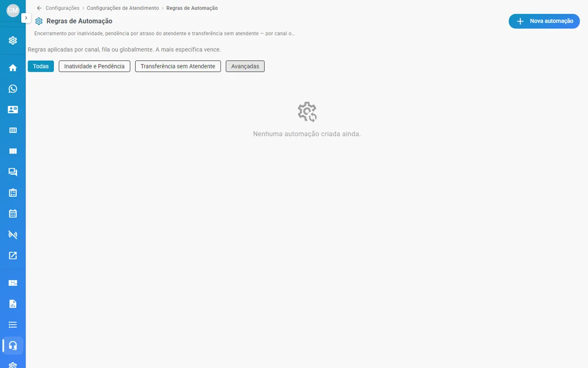This screenshot has height=368, width=588.
Task: Filter by Transferência sem Atendente
Action: [x=178, y=66]
